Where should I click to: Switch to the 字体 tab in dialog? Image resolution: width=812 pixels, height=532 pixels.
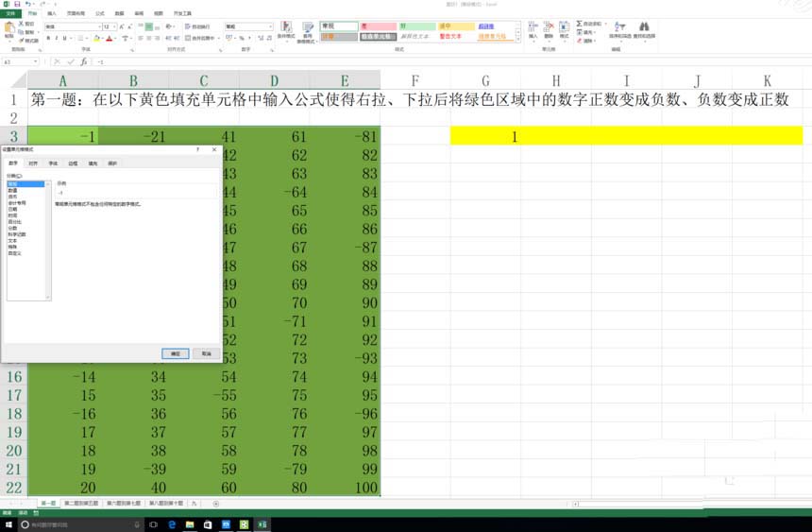point(53,163)
